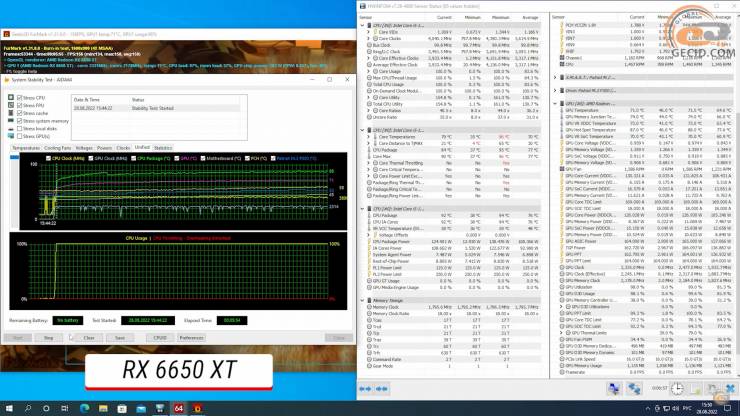Click the CPU chip icon beside Stress CPU

click(11, 97)
